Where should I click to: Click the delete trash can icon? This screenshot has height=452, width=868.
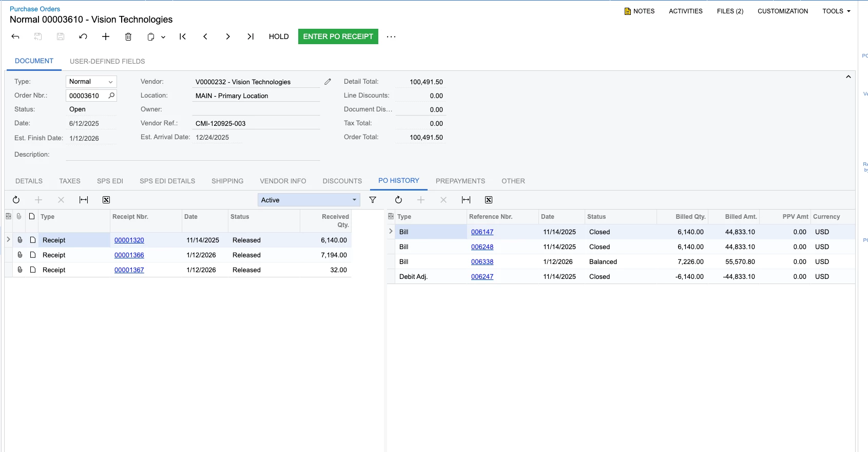[x=128, y=36]
